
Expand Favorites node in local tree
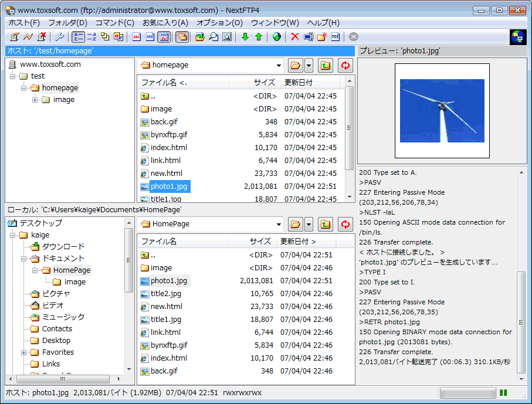coord(23,352)
